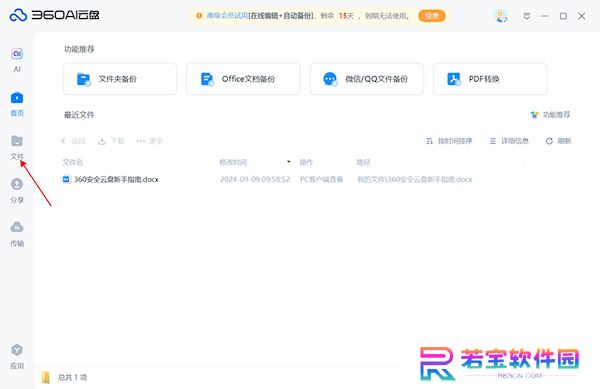Go to the 分享 share sidebar icon

click(x=17, y=190)
